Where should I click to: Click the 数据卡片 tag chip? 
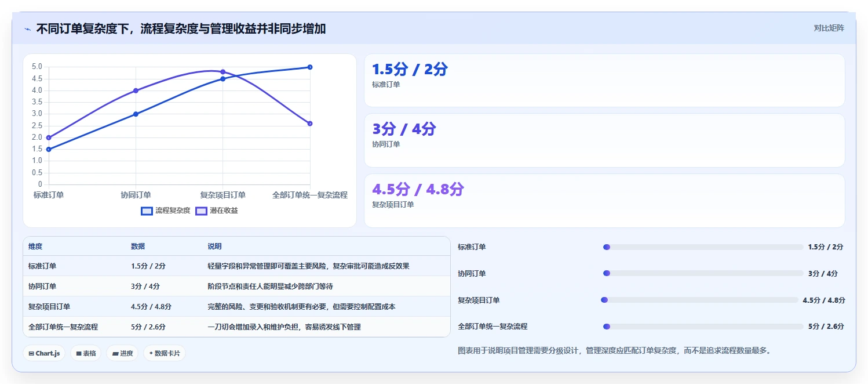[x=165, y=353]
